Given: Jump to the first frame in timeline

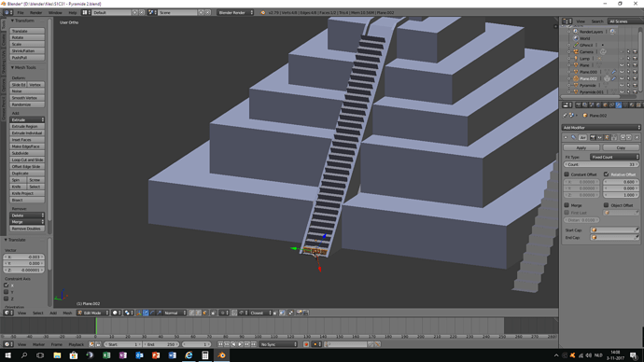Looking at the screenshot, I should 220,344.
